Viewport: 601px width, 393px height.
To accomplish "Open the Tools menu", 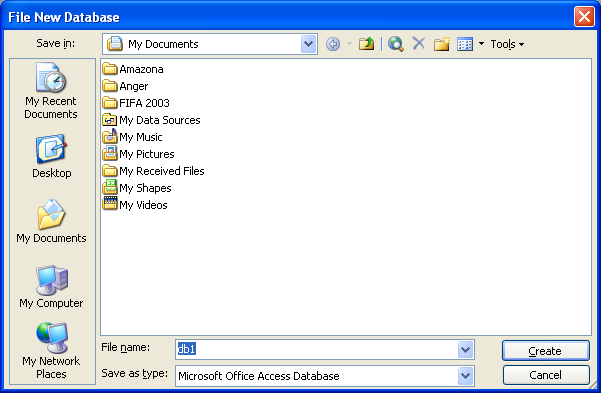I will tap(507, 44).
